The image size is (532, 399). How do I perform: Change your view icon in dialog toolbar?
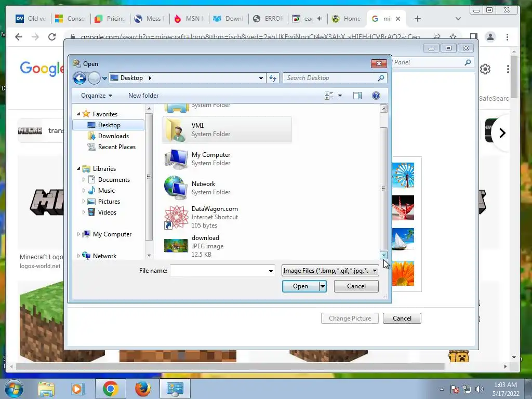pyautogui.click(x=329, y=96)
